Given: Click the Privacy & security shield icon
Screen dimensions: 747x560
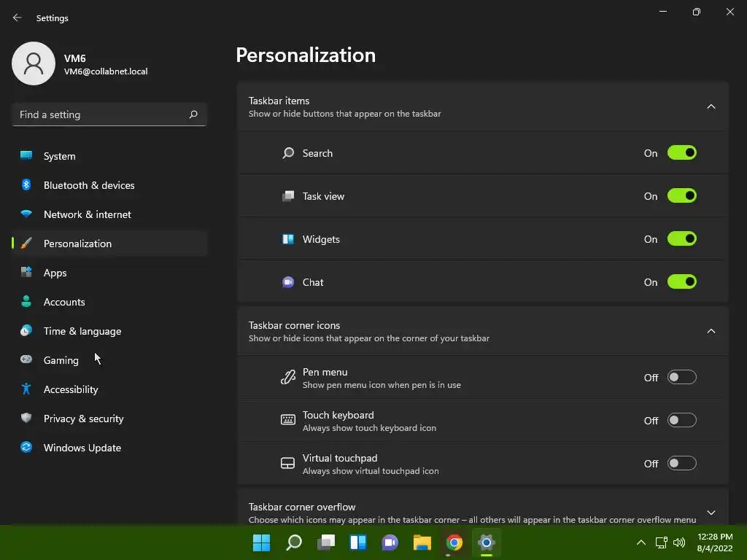Looking at the screenshot, I should [x=26, y=418].
